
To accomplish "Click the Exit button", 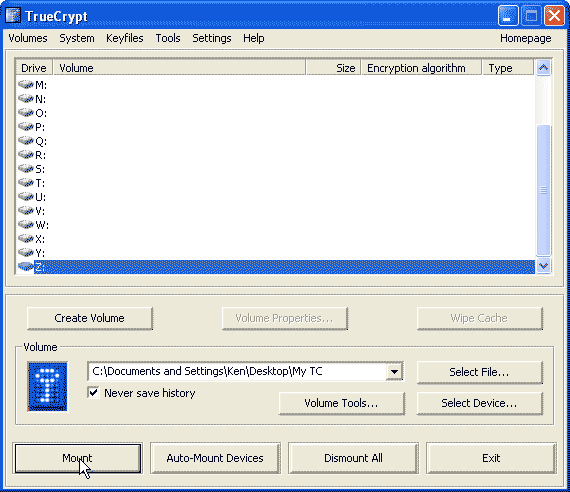I will click(491, 458).
